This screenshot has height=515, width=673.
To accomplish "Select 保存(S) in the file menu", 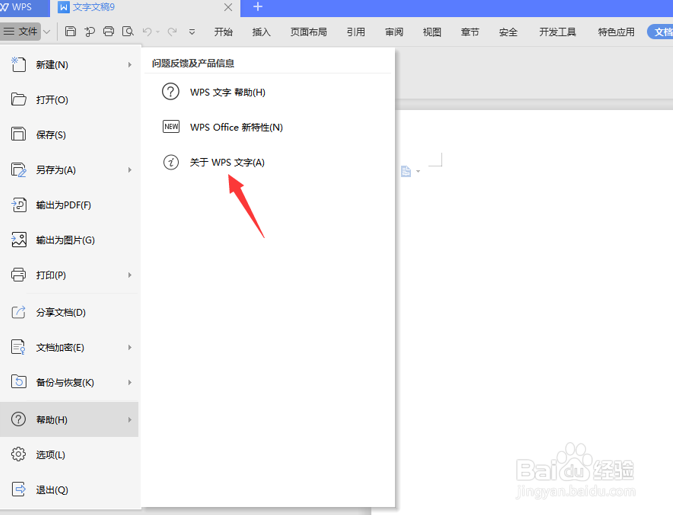I will click(70, 135).
